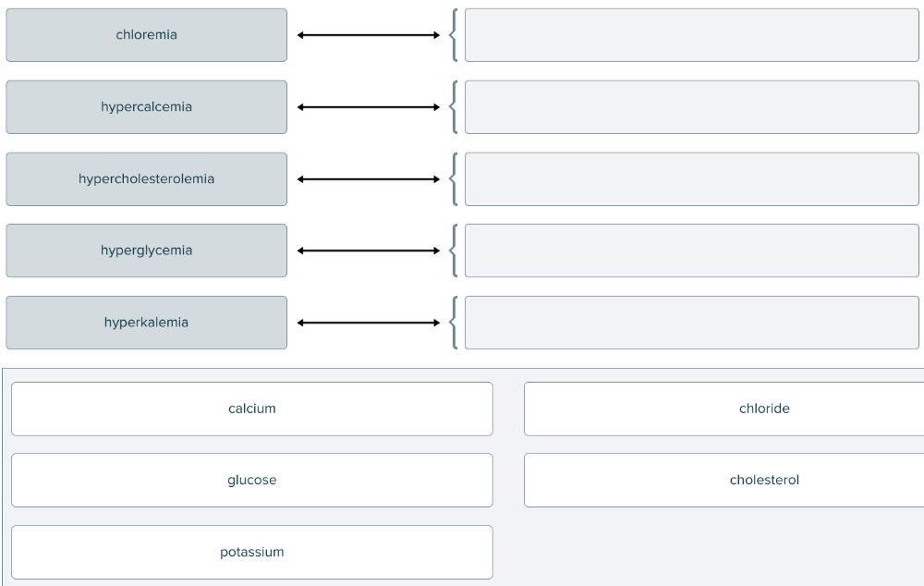Viewport: 924px width, 586px height.
Task: Click the double arrow next to hypercholesterolemia
Action: [369, 179]
